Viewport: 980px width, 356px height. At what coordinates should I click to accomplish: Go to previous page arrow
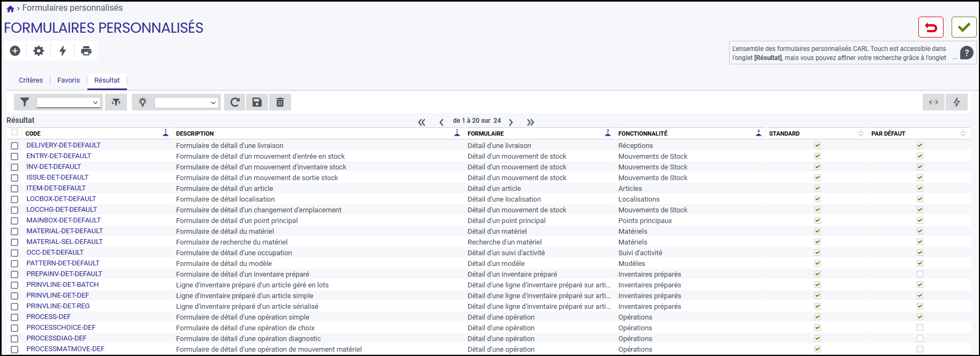pyautogui.click(x=442, y=122)
